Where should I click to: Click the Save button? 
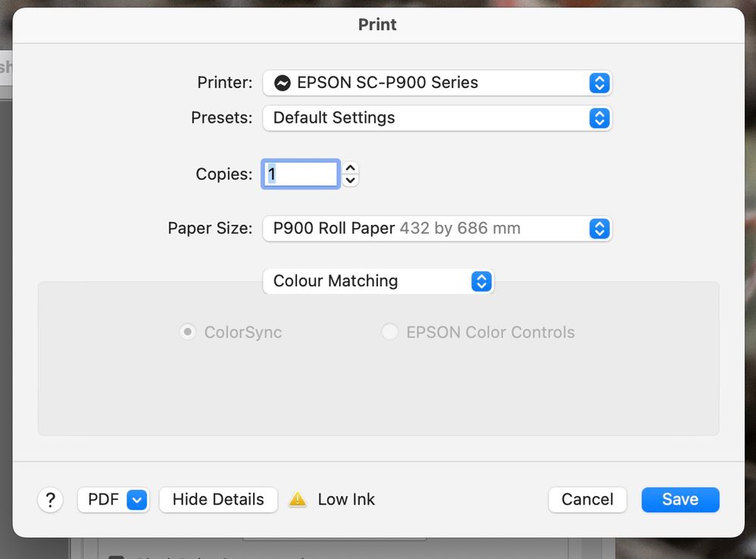pos(679,500)
